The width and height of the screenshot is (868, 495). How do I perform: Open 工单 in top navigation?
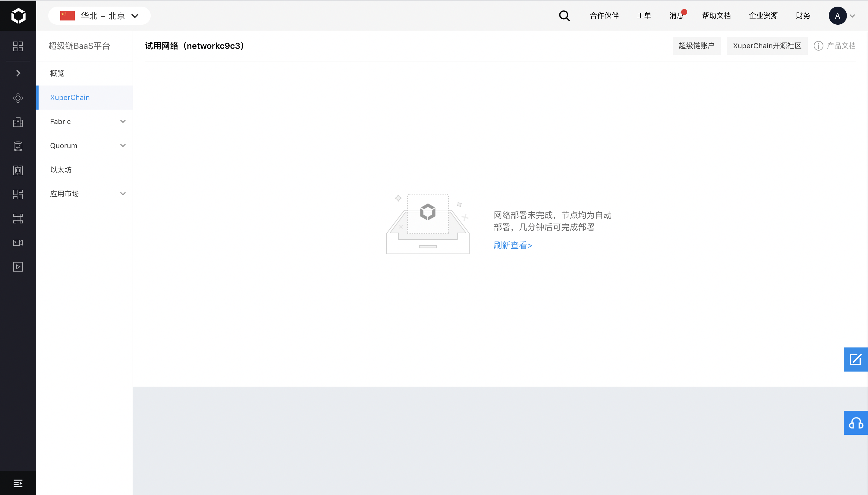pyautogui.click(x=644, y=16)
